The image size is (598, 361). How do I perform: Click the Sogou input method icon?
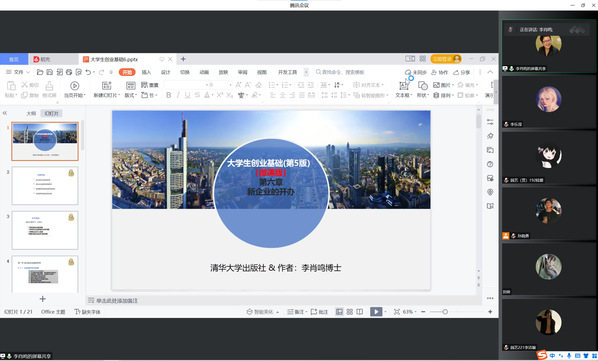(x=542, y=355)
